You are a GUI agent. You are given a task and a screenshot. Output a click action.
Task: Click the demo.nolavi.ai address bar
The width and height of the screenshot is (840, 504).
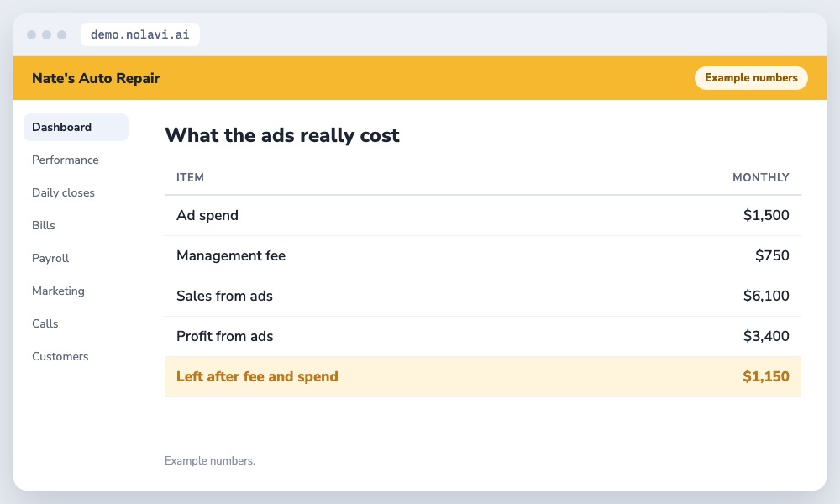point(139,34)
